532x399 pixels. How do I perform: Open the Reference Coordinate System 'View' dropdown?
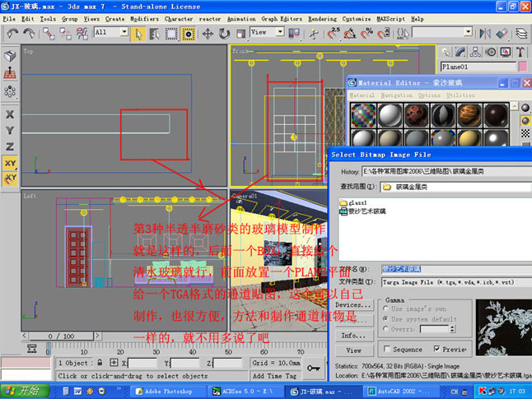pos(280,32)
